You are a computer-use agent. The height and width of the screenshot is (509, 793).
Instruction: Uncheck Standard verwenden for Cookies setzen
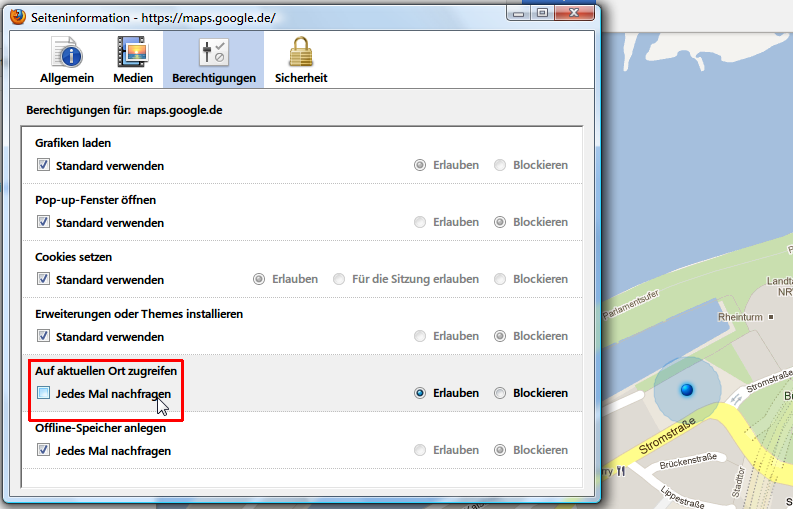point(43,279)
